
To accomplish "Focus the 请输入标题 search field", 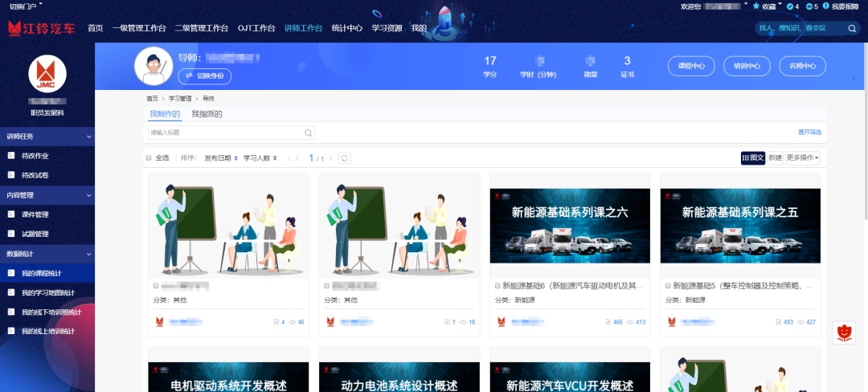I will pos(231,133).
